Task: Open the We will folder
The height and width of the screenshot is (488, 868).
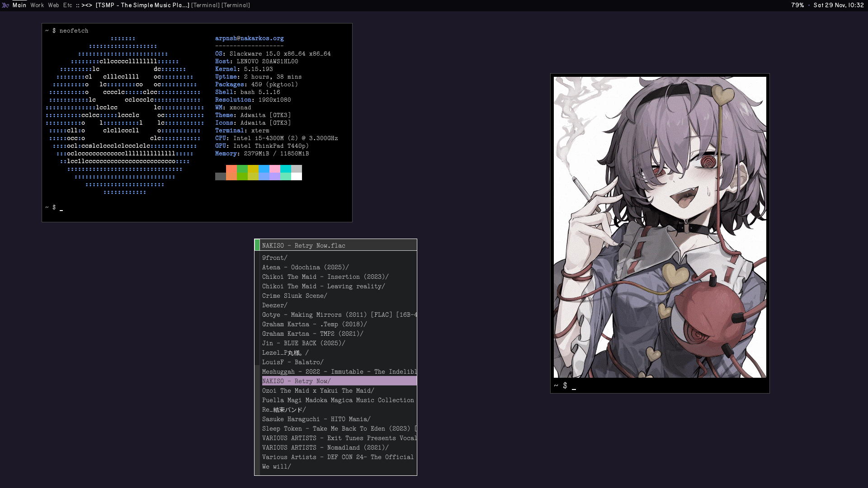Action: [x=276, y=467]
